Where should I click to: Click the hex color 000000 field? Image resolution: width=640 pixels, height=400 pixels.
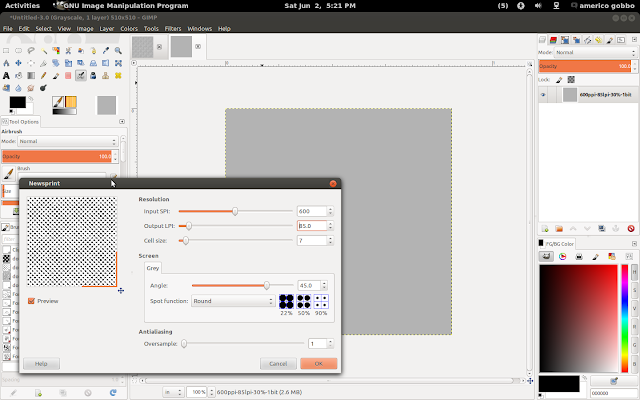pos(614,393)
